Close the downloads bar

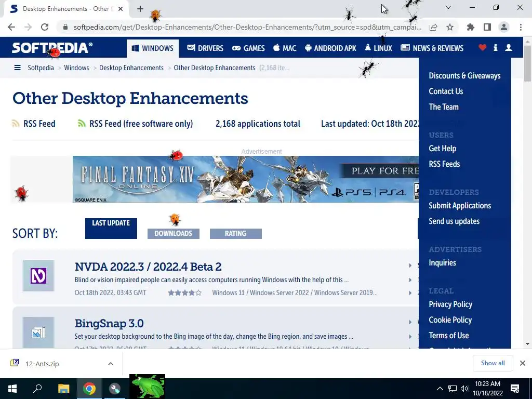click(523, 363)
